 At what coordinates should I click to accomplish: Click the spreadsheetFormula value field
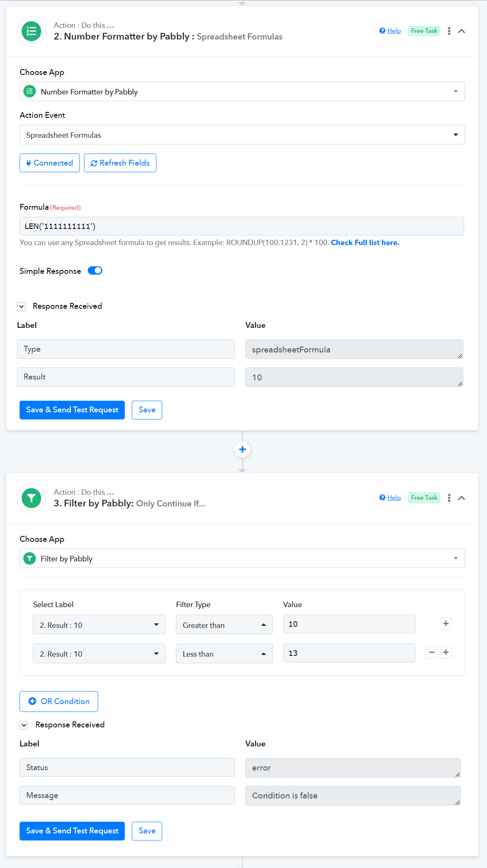point(354,350)
